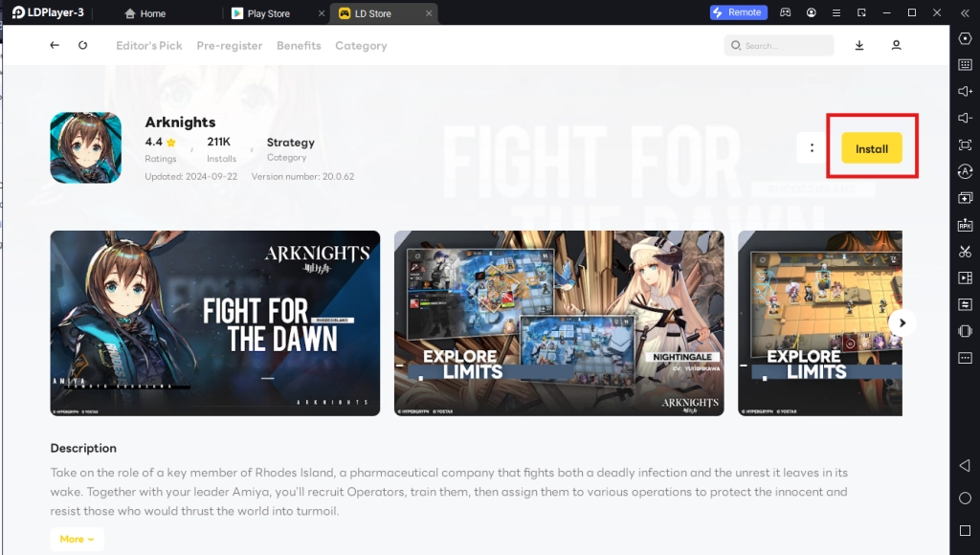980x555 pixels.
Task: Click the volume down icon
Action: [965, 118]
